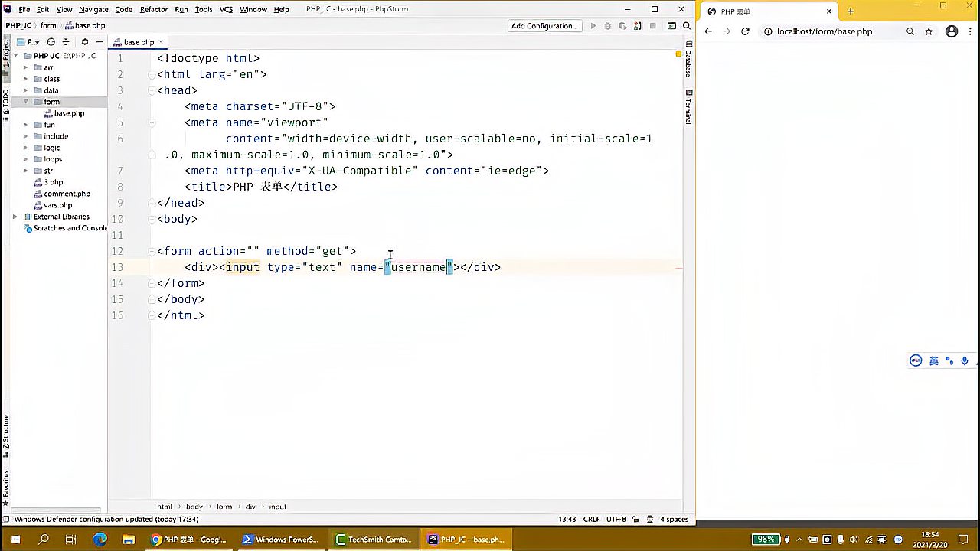Click Chrome address bar localhost/form/base.php
This screenshot has width=980, height=551.
tap(825, 31)
